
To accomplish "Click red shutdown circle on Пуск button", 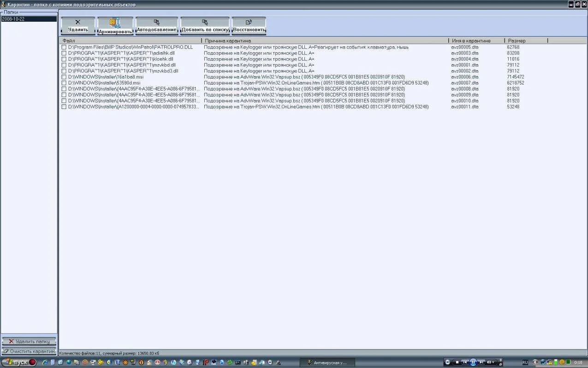I will 32,362.
